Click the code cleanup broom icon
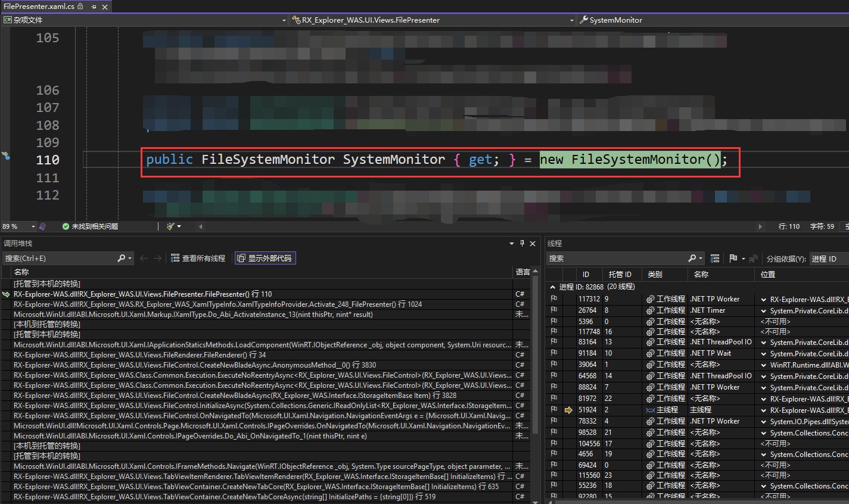The width and height of the screenshot is (849, 504). point(171,226)
